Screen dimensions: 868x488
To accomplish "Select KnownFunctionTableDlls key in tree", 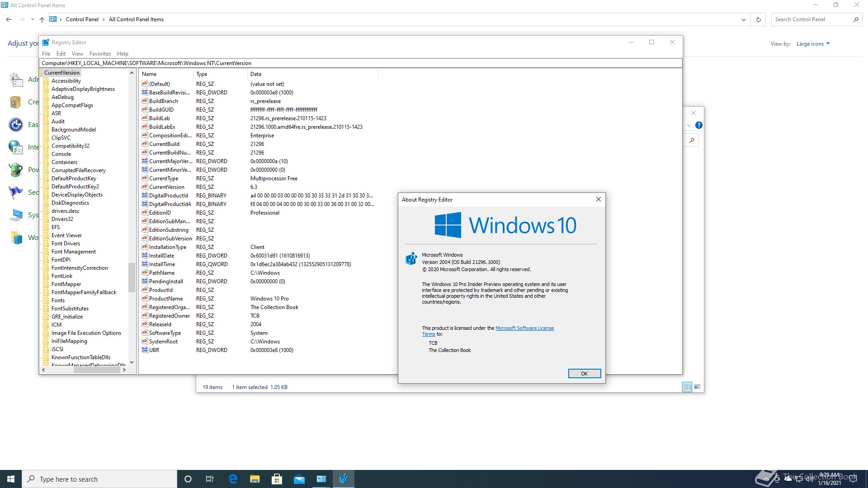I will (81, 357).
